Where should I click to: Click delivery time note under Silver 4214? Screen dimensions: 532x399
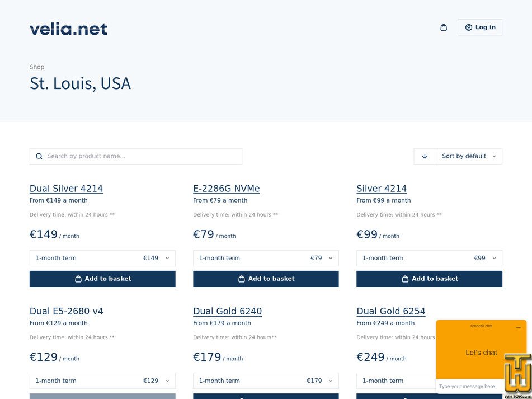click(399, 215)
